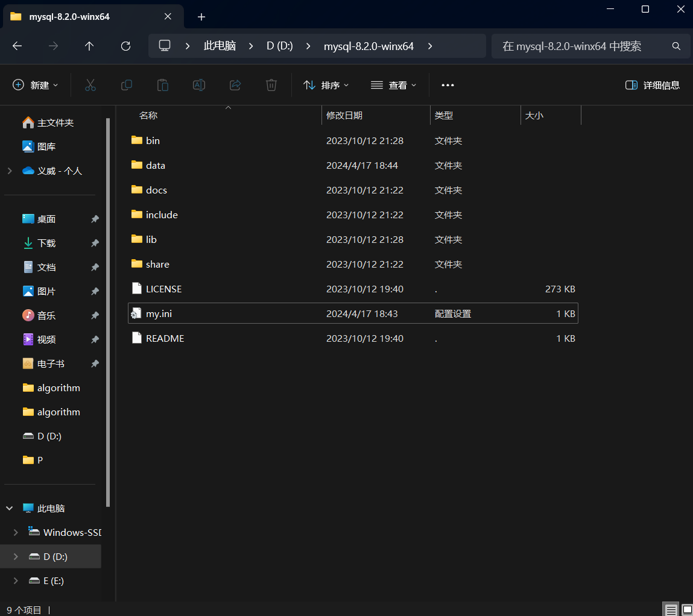
Task: Open 文档 in quick access
Action: [39, 267]
